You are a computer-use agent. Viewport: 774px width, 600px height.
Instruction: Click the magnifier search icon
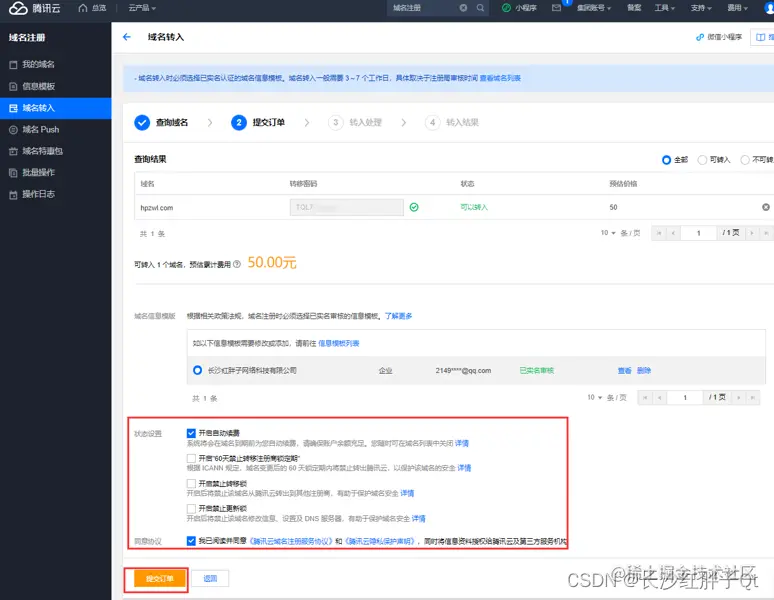pyautogui.click(x=480, y=8)
